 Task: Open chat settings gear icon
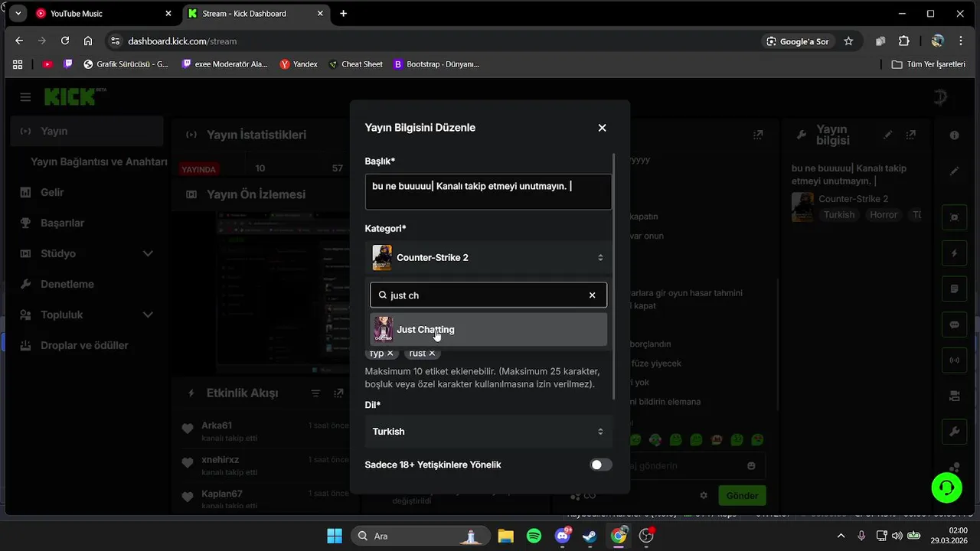tap(704, 495)
